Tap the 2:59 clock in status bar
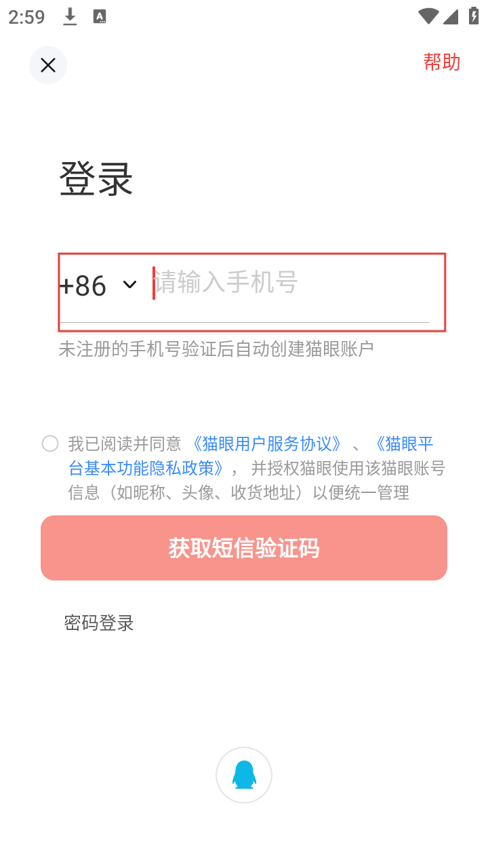The image size is (488, 868). click(x=27, y=17)
